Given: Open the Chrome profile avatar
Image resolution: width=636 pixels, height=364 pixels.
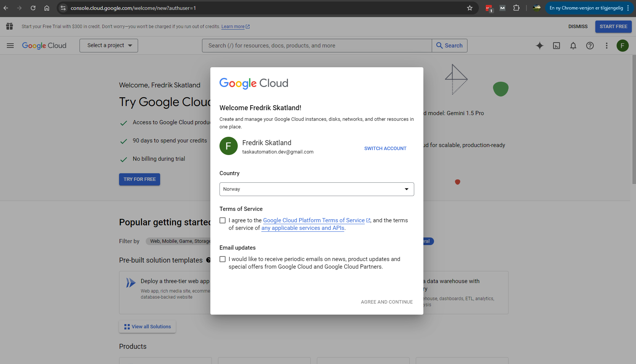Looking at the screenshot, I should click(x=537, y=8).
